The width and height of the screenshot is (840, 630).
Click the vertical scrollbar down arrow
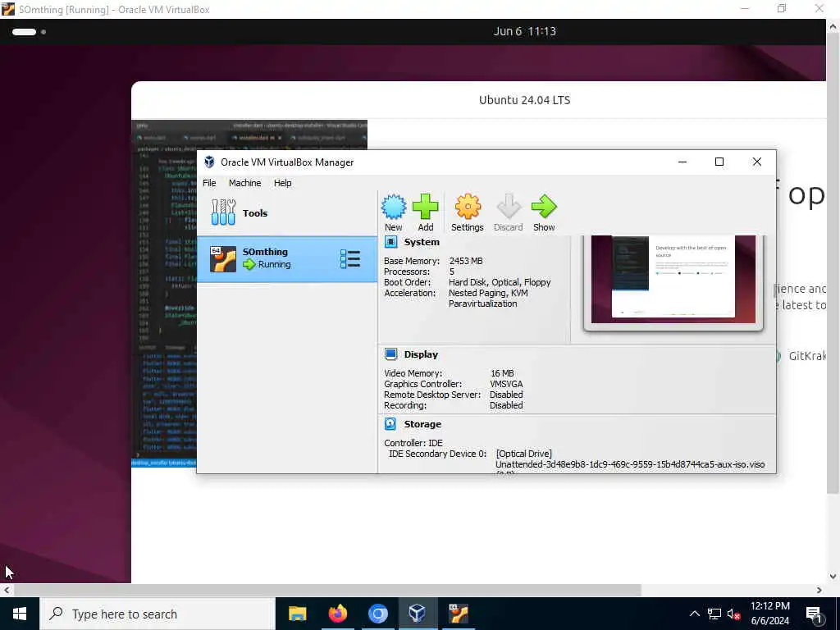pyautogui.click(x=833, y=577)
